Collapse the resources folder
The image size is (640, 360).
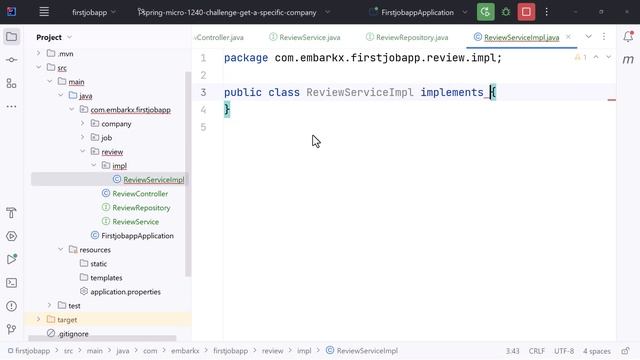60,249
